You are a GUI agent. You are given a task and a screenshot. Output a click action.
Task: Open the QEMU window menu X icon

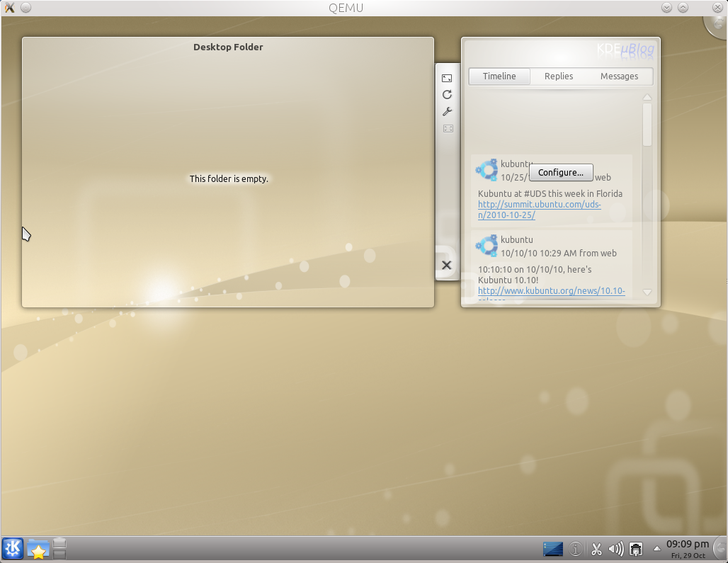(9, 7)
